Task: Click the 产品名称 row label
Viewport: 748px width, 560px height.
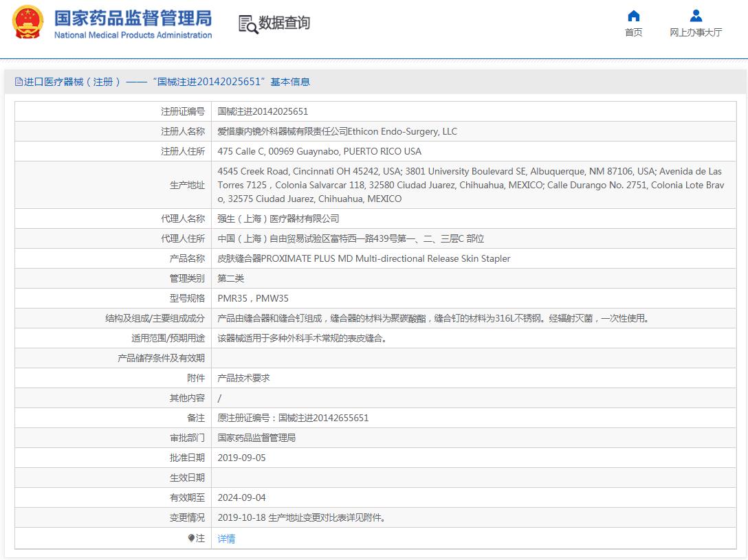Action: tap(187, 259)
